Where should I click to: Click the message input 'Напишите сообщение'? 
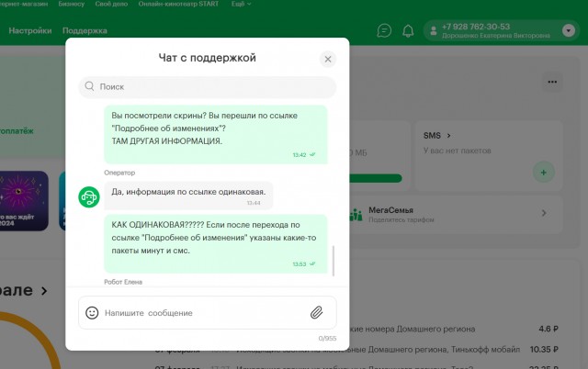coord(208,312)
